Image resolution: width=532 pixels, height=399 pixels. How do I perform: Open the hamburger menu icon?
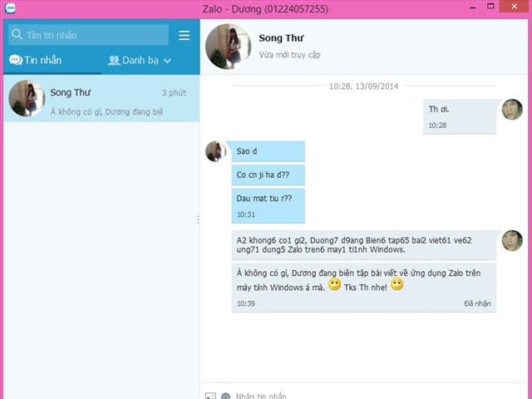tap(185, 35)
